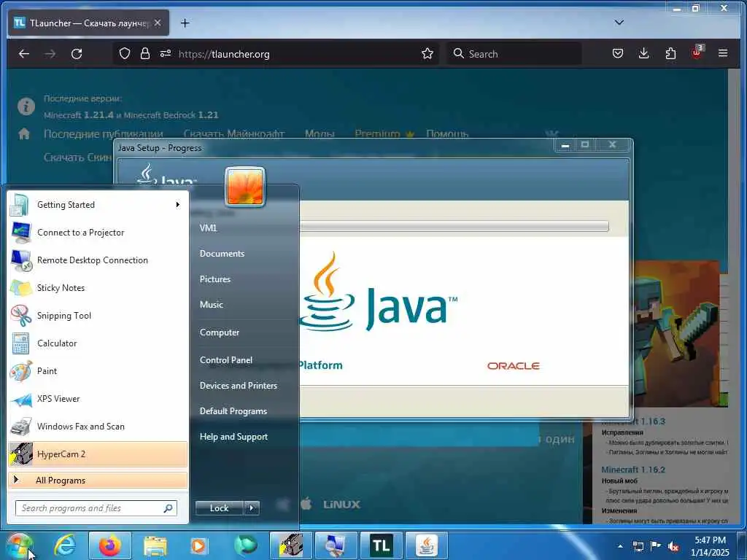
Task: Open Help and Support
Action: point(233,437)
